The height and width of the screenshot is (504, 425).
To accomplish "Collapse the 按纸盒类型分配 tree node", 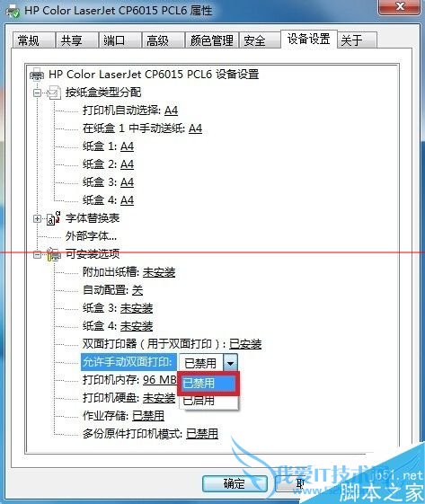I will (38, 93).
